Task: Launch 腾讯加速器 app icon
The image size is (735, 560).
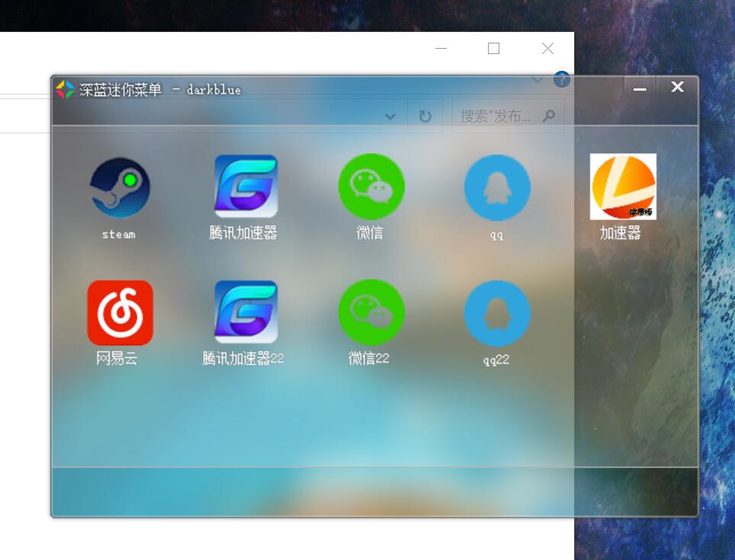Action: coord(246,187)
